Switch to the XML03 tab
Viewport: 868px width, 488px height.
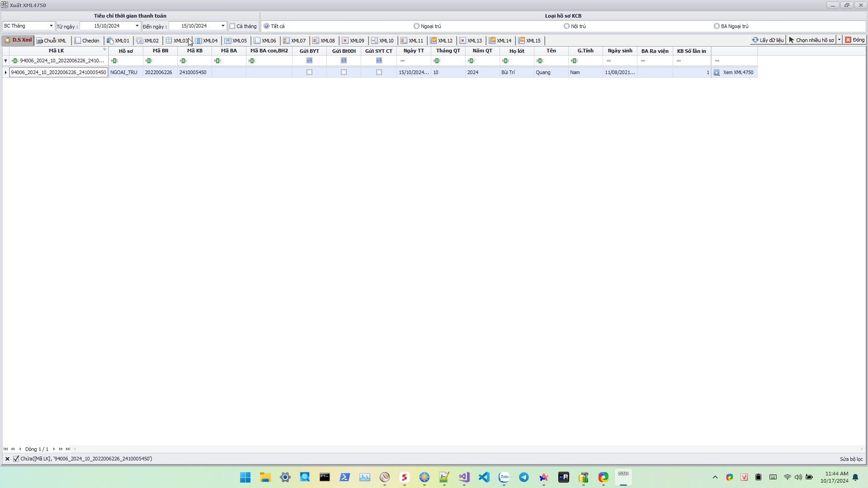(177, 41)
